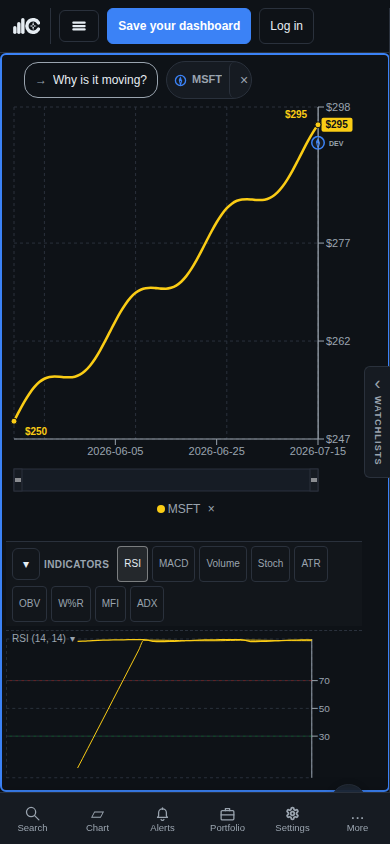Click the 2026-07-15 date axis label
Screen dimensions: 390x844
(318, 451)
